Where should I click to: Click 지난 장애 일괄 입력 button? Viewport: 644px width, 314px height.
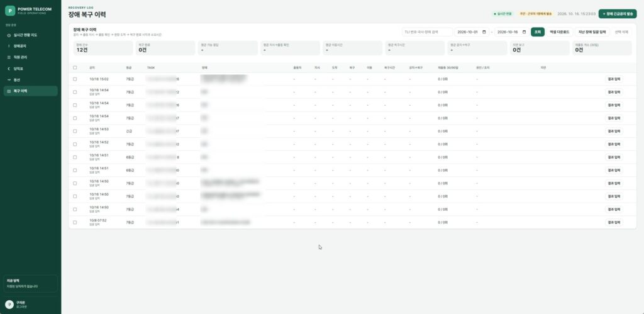click(592, 32)
